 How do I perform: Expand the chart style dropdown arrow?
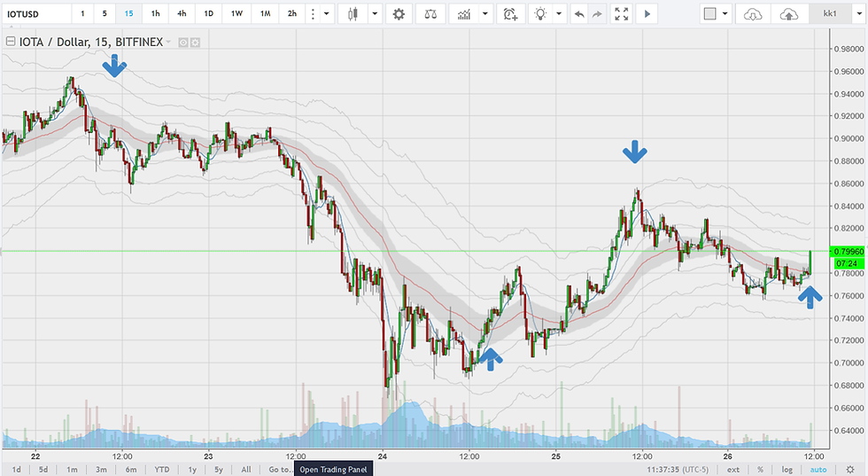374,14
